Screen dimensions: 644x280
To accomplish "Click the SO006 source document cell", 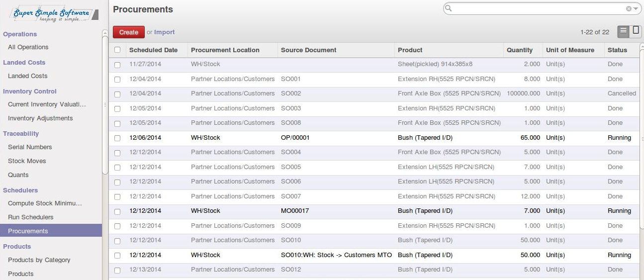I will (291, 182).
